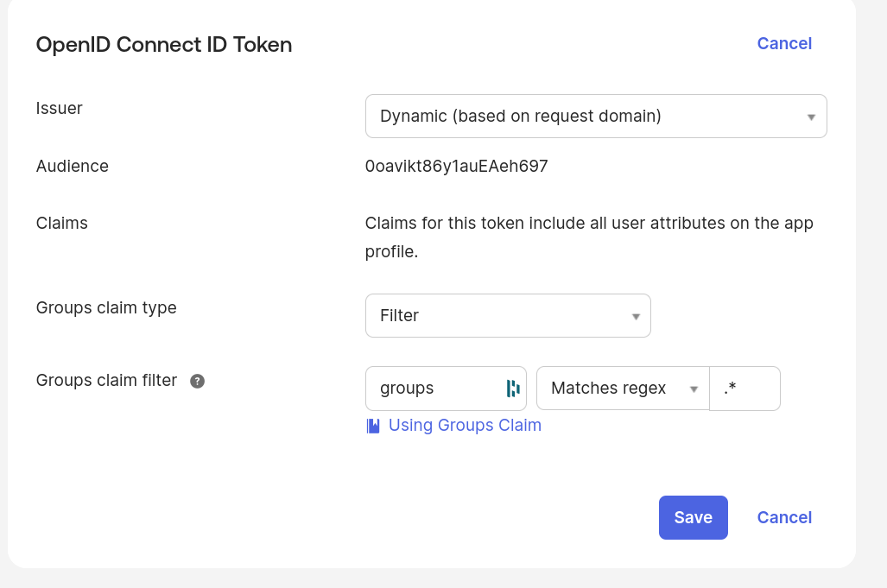Click the Filter value in Groups claim type

click(x=400, y=315)
